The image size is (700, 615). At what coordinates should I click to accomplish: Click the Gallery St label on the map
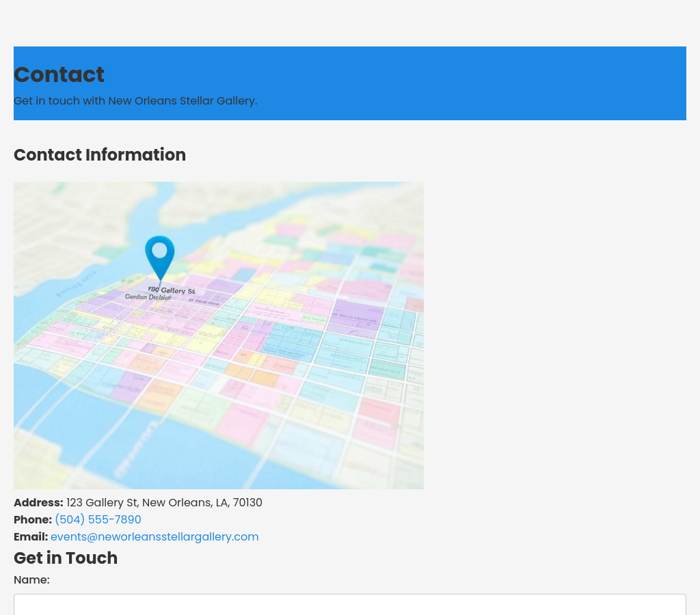[172, 290]
